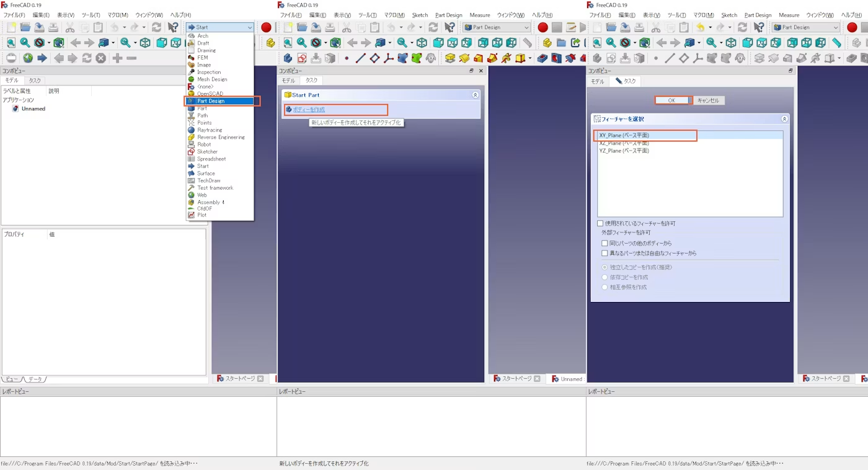Open the Sketch menu in the middle window

(420, 15)
